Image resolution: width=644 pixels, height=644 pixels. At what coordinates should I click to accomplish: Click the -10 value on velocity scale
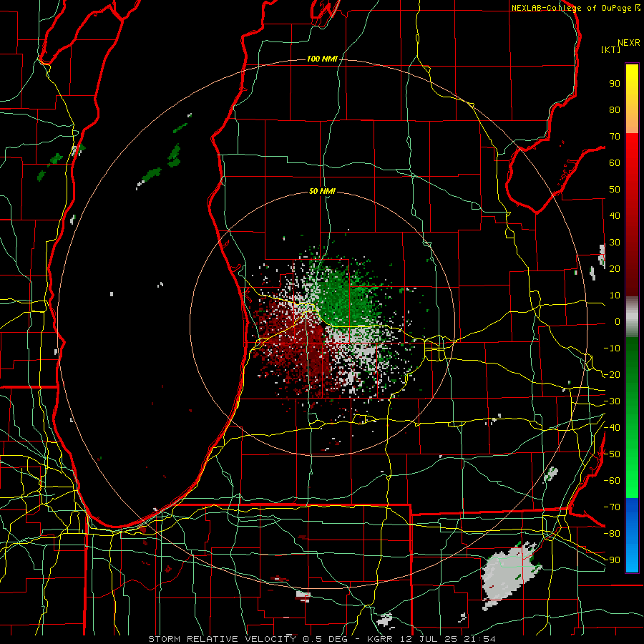[x=612, y=348]
